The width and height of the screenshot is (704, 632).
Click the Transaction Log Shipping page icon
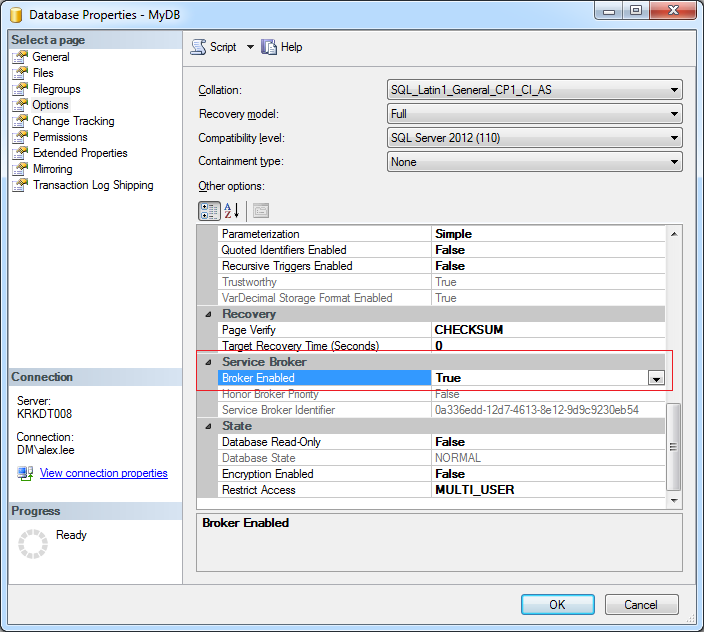[x=20, y=185]
